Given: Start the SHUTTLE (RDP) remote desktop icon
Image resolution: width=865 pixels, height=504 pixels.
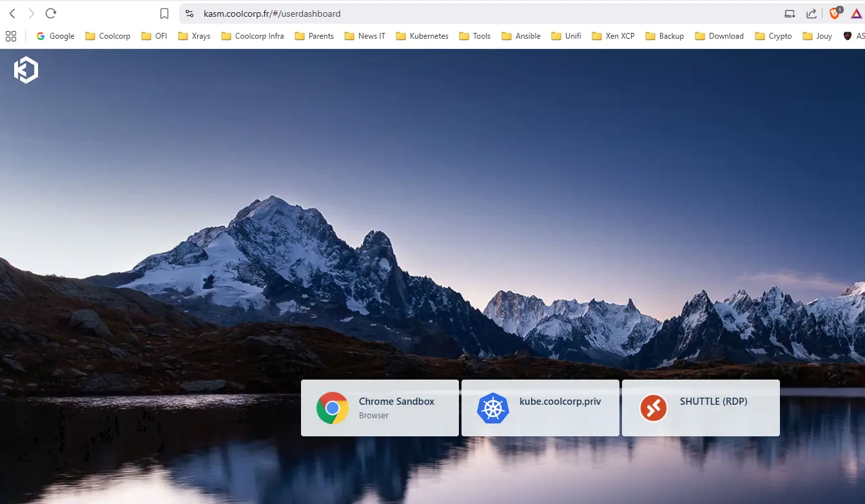Looking at the screenshot, I should click(x=654, y=408).
